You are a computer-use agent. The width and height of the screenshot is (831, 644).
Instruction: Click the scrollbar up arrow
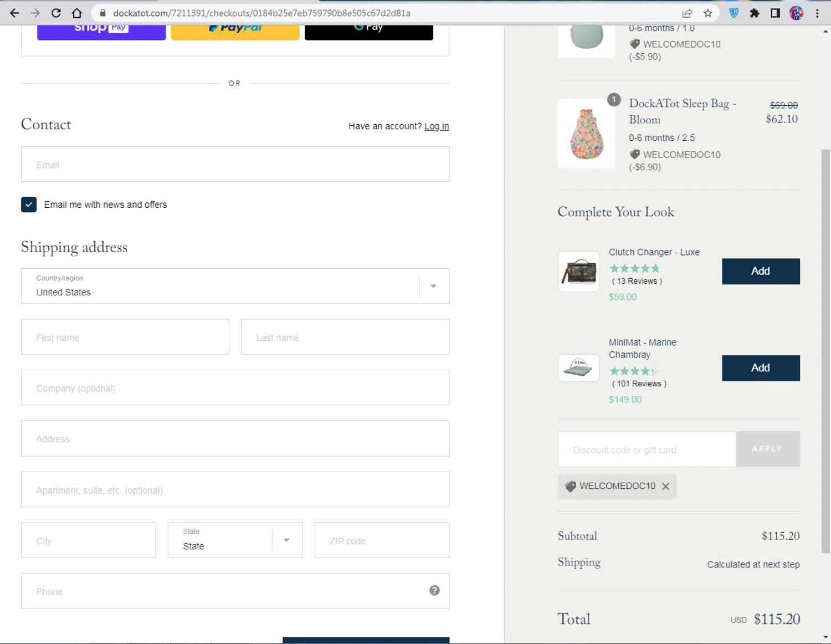[825, 31]
